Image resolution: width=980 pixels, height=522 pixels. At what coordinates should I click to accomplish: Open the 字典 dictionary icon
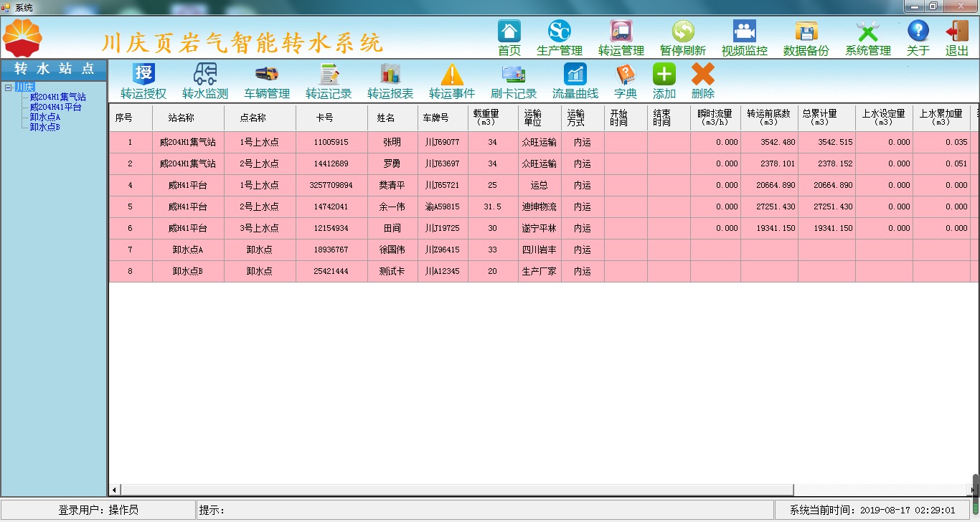point(626,74)
